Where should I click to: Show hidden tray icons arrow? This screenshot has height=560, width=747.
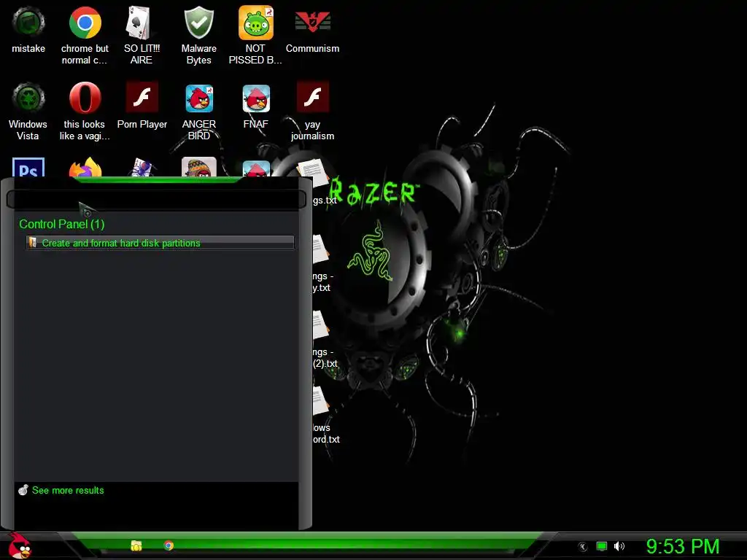tap(583, 547)
